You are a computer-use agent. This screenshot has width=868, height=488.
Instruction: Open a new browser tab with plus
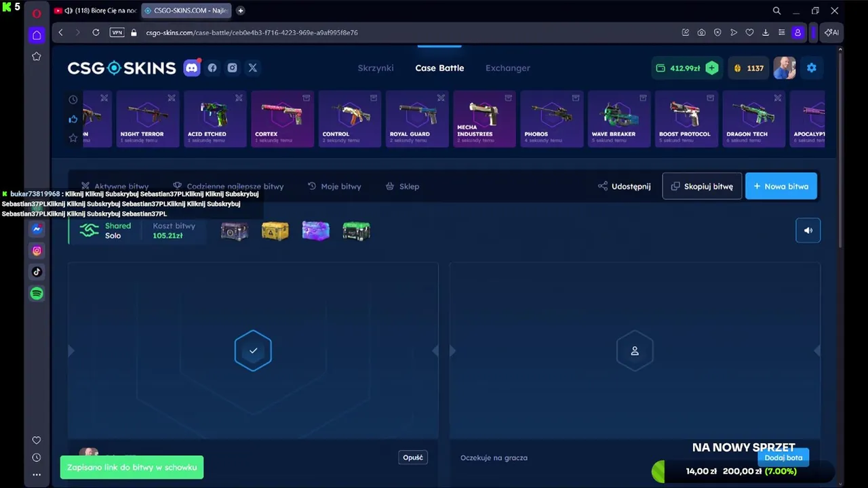coord(240,11)
